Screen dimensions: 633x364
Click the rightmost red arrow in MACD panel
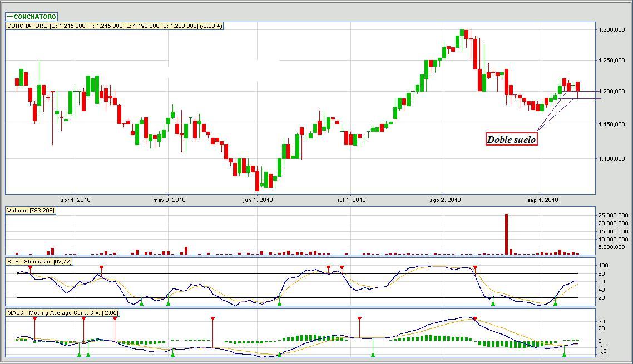475,319
